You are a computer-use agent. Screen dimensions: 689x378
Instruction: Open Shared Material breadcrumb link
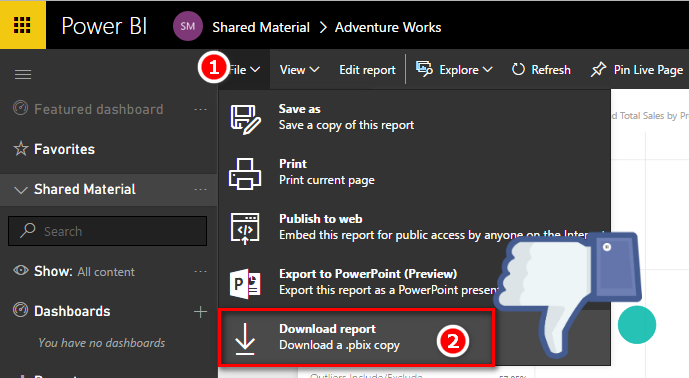[x=261, y=27]
